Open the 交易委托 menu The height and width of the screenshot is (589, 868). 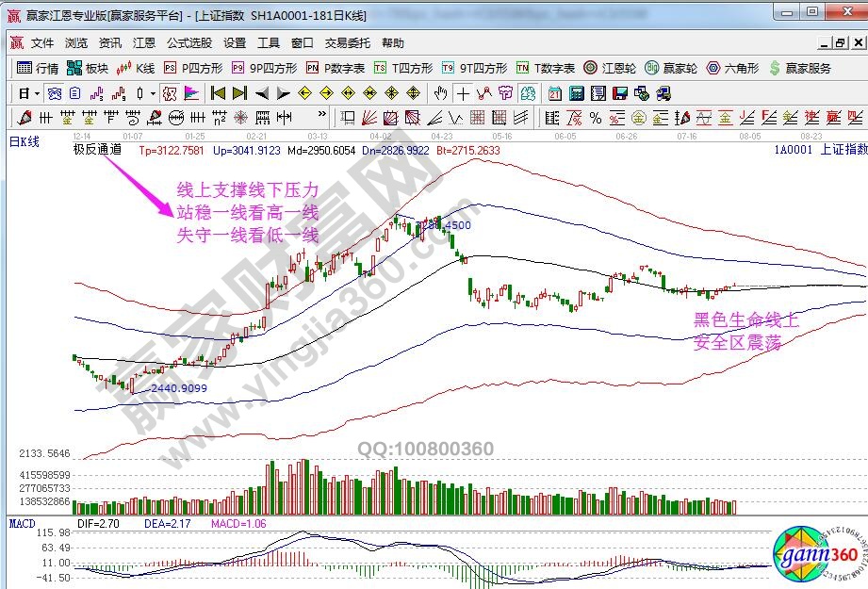[348, 43]
